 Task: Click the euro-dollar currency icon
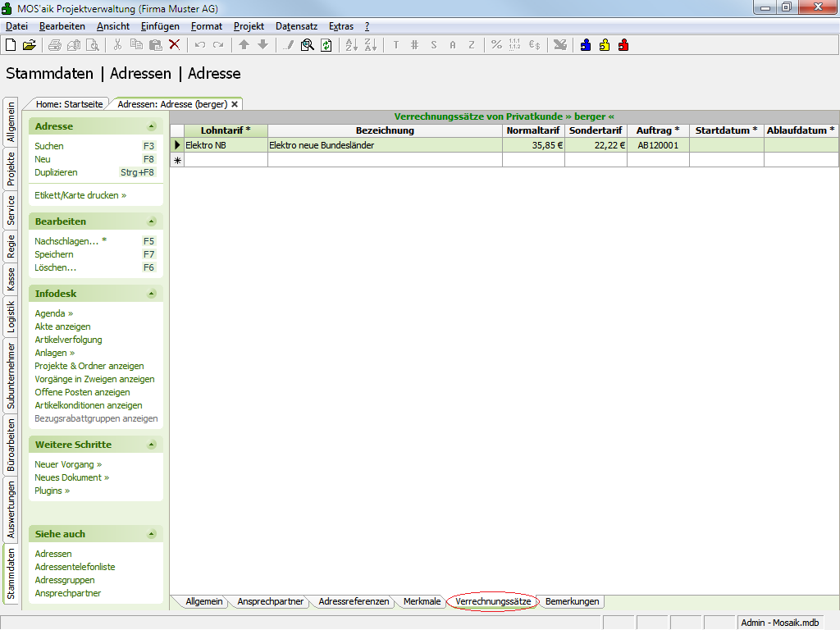534,45
